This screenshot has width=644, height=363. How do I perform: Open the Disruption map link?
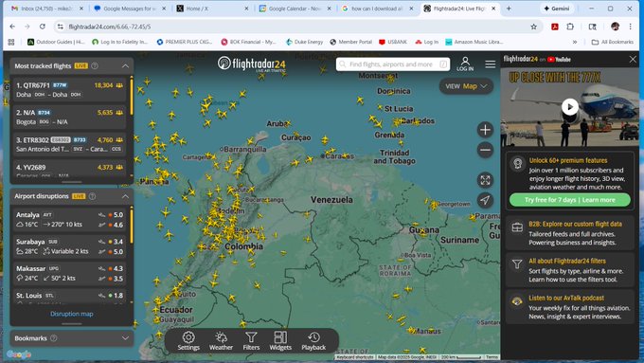71,314
